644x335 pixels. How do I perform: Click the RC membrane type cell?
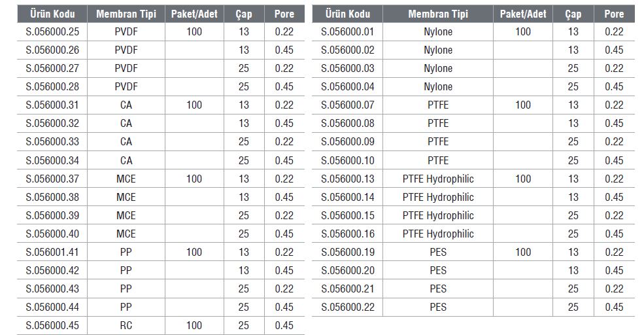coord(126,326)
